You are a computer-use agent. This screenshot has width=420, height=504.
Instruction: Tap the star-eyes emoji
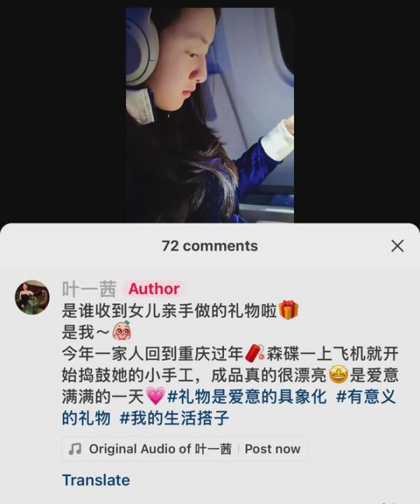(x=339, y=374)
